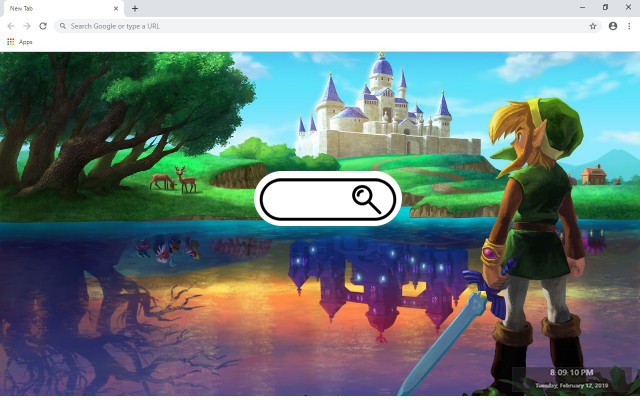The width and height of the screenshot is (640, 400).
Task: Restore down the browser window
Action: coord(605,7)
